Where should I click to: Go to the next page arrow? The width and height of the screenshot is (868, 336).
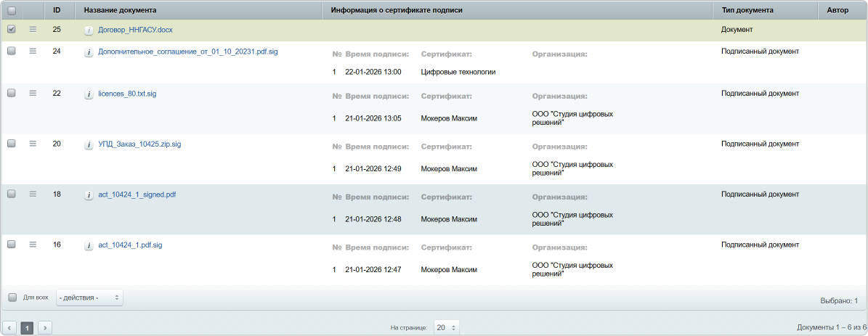[45, 328]
